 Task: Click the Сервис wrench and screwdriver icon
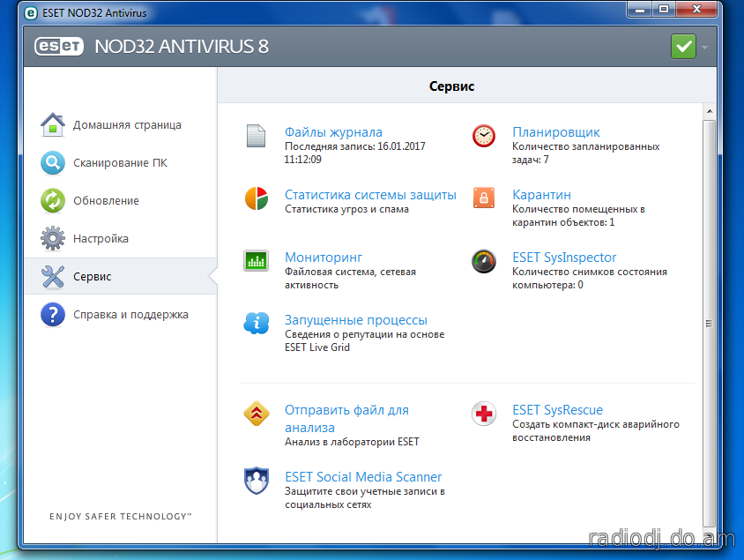pyautogui.click(x=53, y=277)
